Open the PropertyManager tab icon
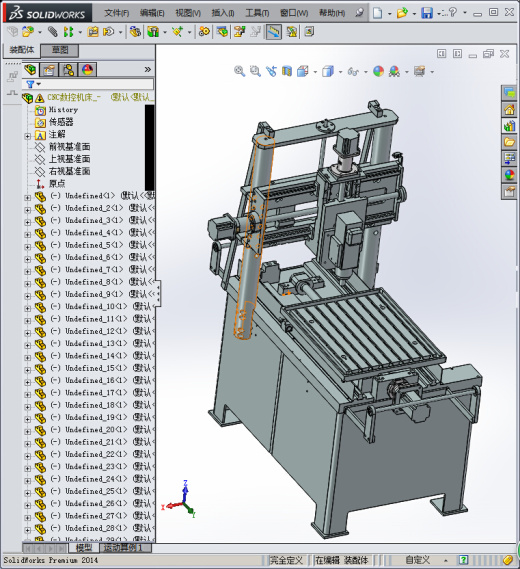Image resolution: width=520 pixels, height=569 pixels. click(x=49, y=69)
